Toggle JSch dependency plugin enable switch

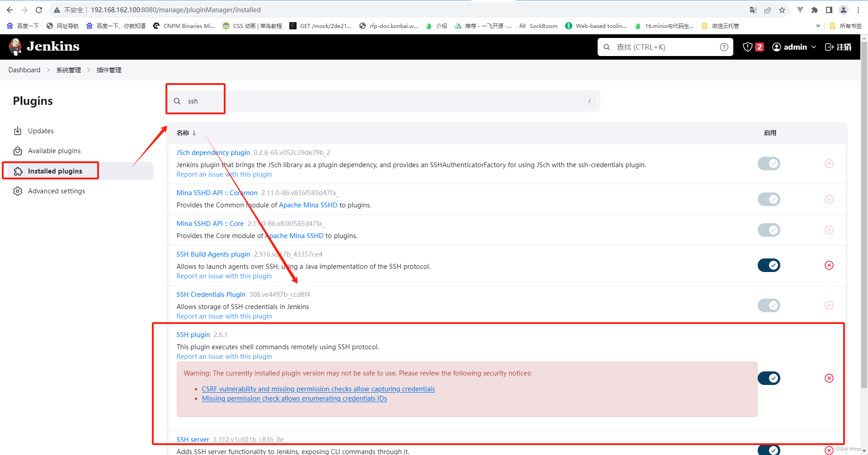click(x=769, y=164)
